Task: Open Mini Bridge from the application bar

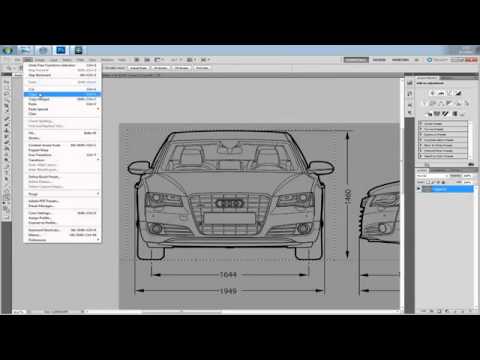Action: pyautogui.click(x=147, y=60)
